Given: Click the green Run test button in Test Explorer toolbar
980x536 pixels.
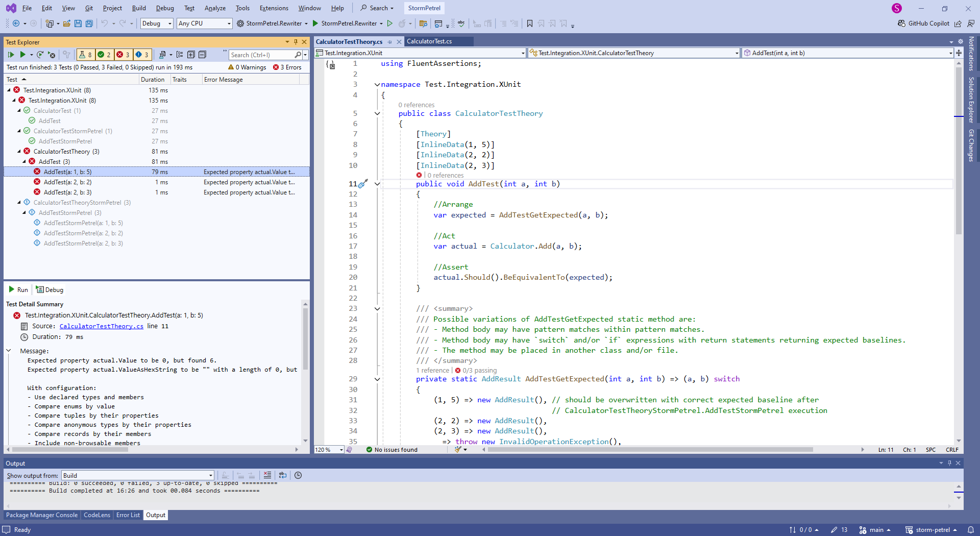Looking at the screenshot, I should coord(22,55).
